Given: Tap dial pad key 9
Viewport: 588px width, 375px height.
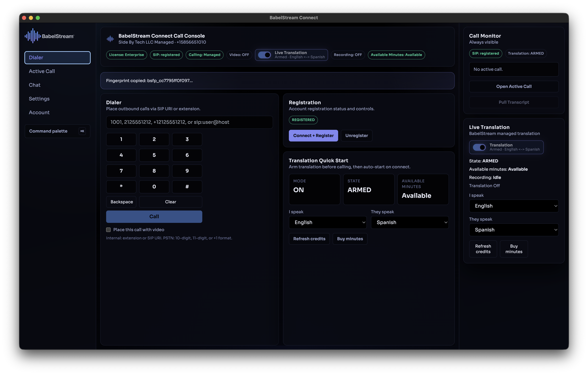Looking at the screenshot, I should (x=187, y=171).
